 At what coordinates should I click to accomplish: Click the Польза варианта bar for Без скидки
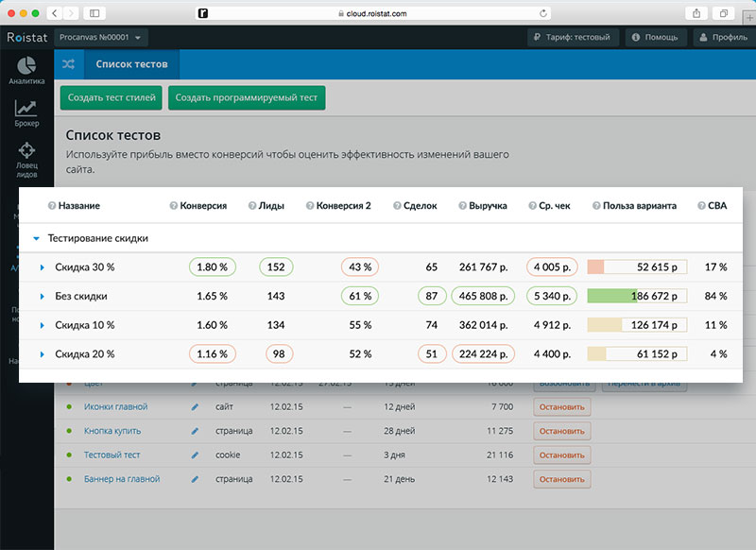637,297
